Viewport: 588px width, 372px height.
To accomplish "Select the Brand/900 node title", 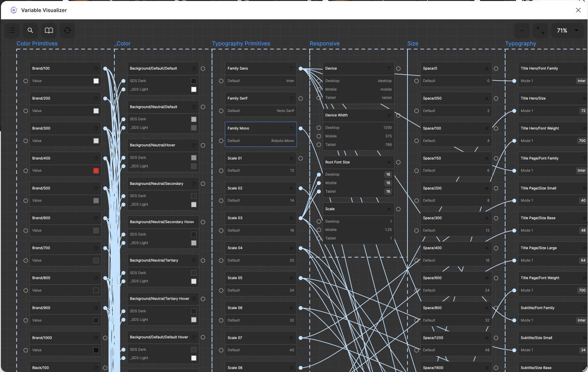I will pyautogui.click(x=41, y=308).
